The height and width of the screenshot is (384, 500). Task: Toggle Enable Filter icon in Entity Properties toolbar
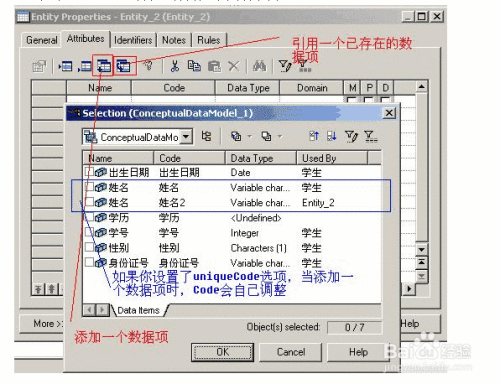point(304,66)
